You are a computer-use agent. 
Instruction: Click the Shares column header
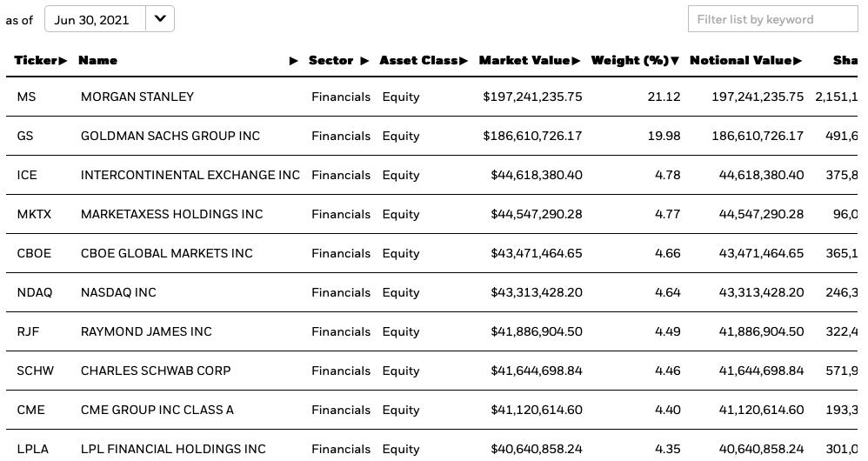click(x=845, y=60)
